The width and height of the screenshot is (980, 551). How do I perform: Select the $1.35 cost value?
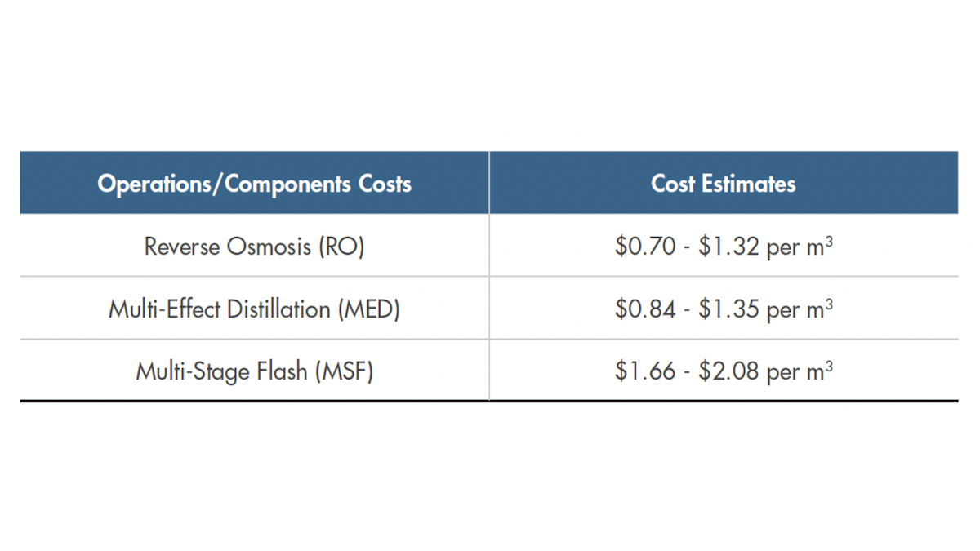click(x=728, y=309)
